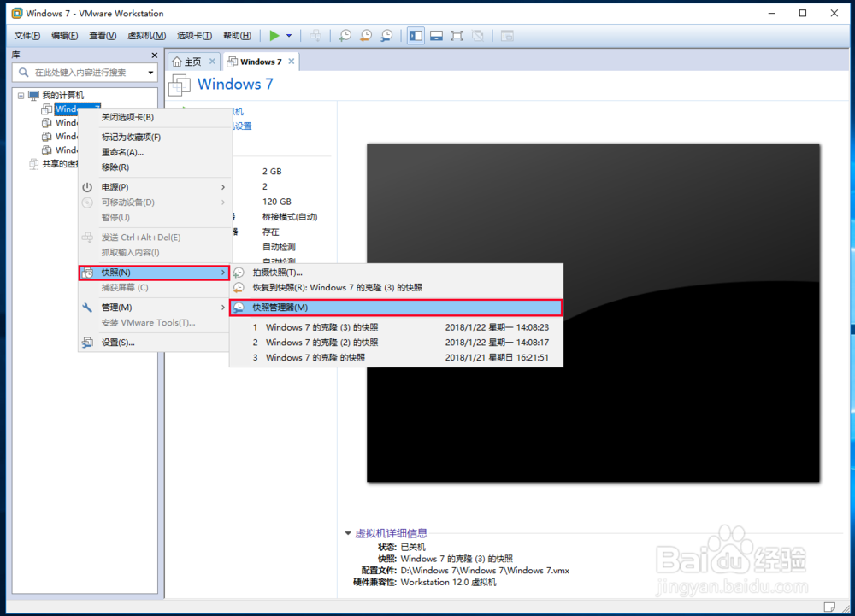Image resolution: width=855 pixels, height=616 pixels.
Task: Toggle the library sidebar view icon
Action: tap(416, 36)
